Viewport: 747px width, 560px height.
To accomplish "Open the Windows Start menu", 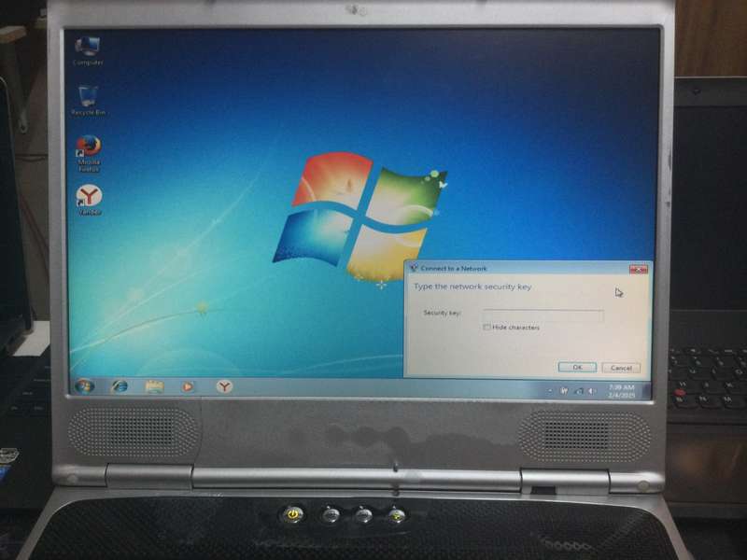I will click(84, 386).
